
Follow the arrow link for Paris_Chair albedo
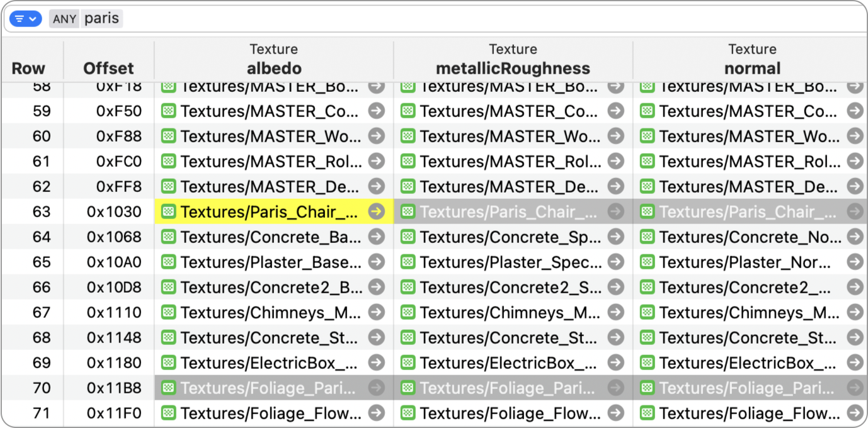pyautogui.click(x=376, y=212)
